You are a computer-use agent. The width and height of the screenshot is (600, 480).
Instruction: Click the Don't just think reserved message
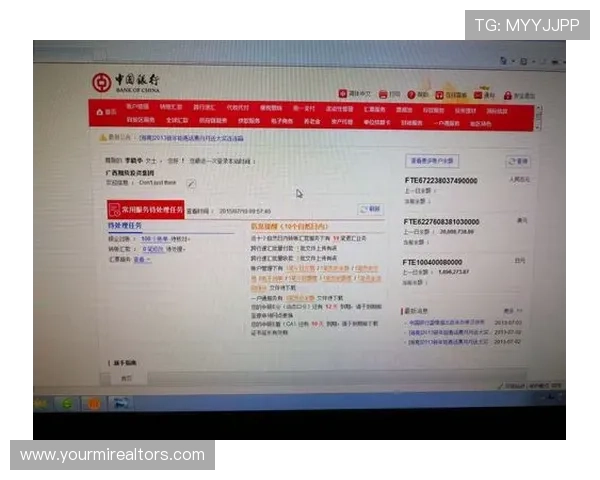157,183
